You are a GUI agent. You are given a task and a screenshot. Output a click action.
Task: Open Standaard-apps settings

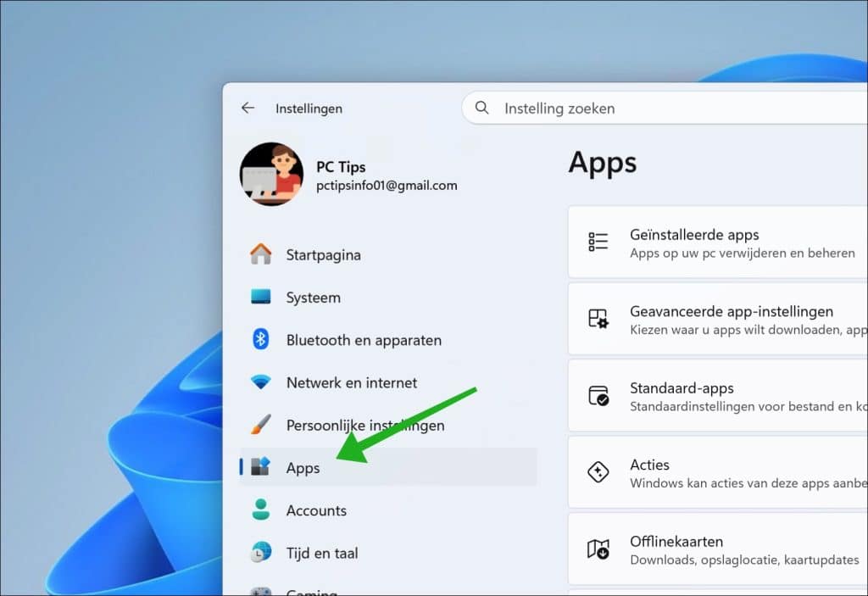721,396
